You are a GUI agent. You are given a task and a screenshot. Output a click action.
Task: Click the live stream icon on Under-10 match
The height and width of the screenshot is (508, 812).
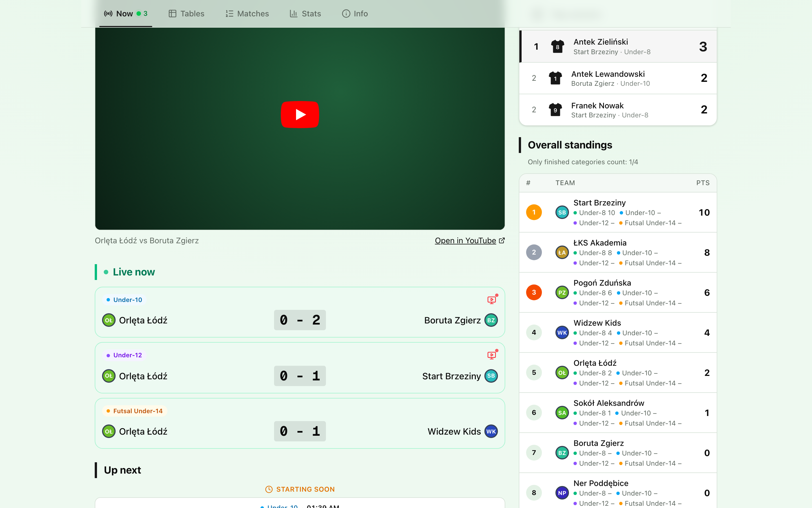[492, 299]
